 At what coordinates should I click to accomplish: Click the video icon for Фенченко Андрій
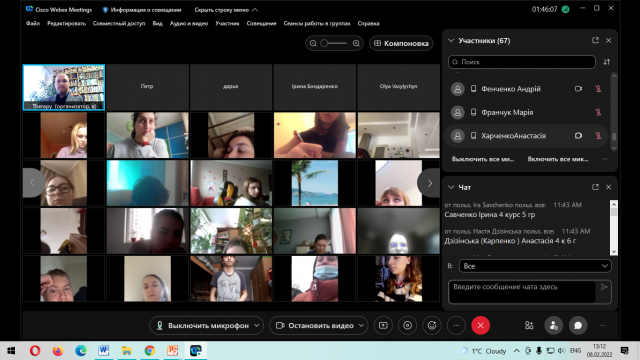(578, 89)
